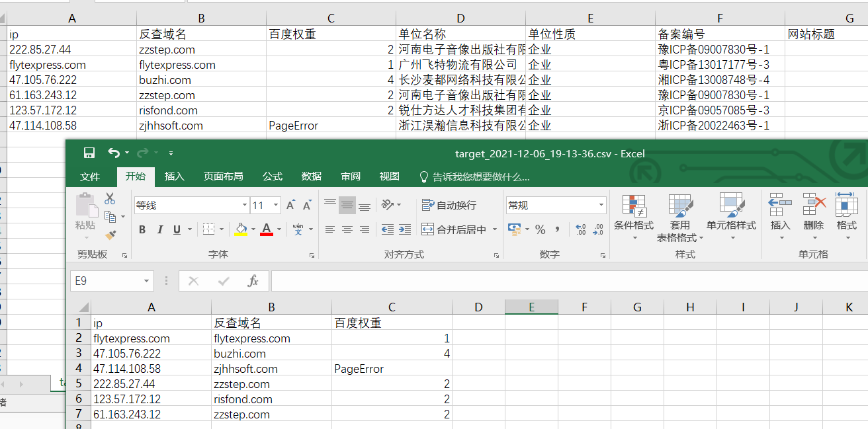Click the 套用表格格式 format as table button
The image size is (868, 429).
(680, 217)
